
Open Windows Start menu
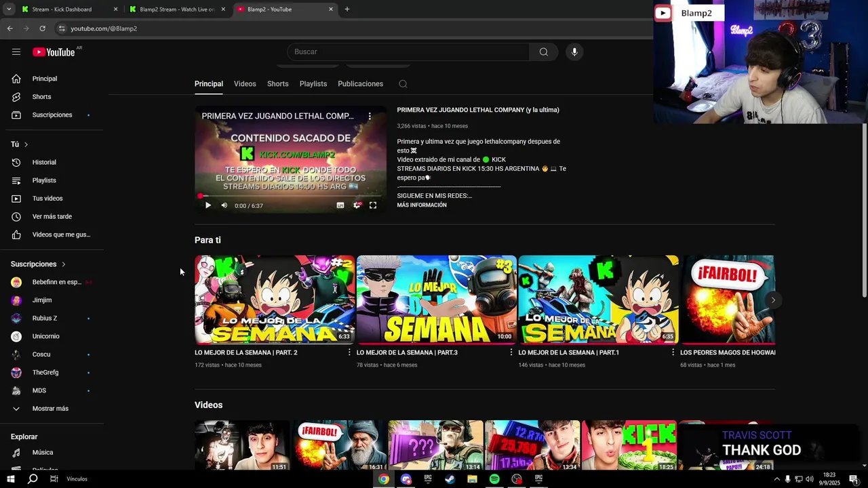coord(10,479)
